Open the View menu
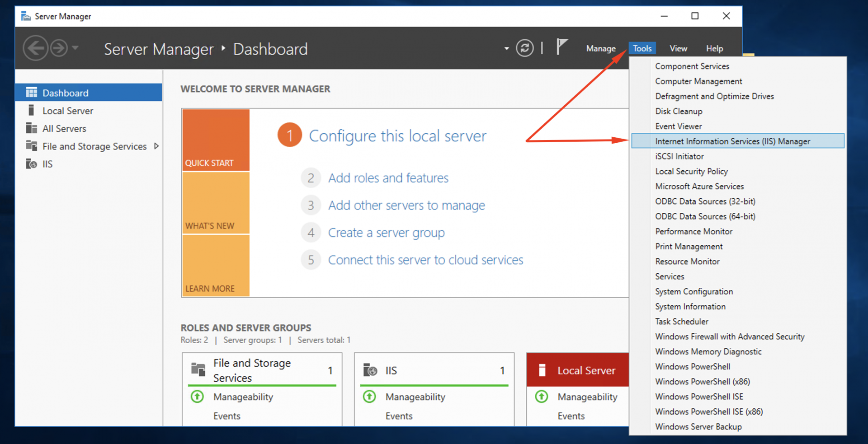Image resolution: width=868 pixels, height=444 pixels. pos(678,48)
